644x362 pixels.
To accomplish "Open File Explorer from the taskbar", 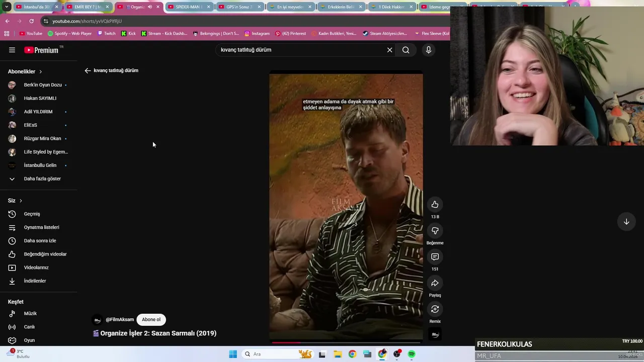I will pos(338,354).
